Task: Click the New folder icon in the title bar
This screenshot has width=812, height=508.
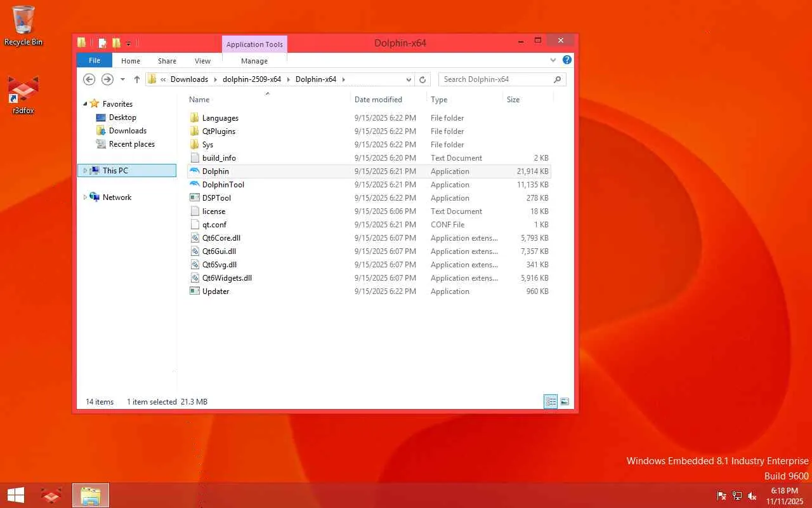Action: pyautogui.click(x=116, y=43)
